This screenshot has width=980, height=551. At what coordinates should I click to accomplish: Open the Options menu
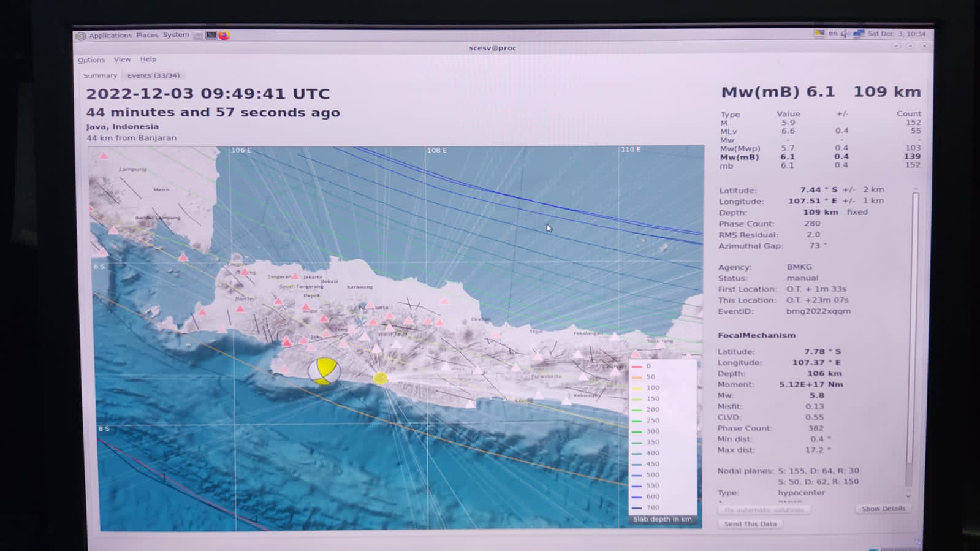[91, 60]
